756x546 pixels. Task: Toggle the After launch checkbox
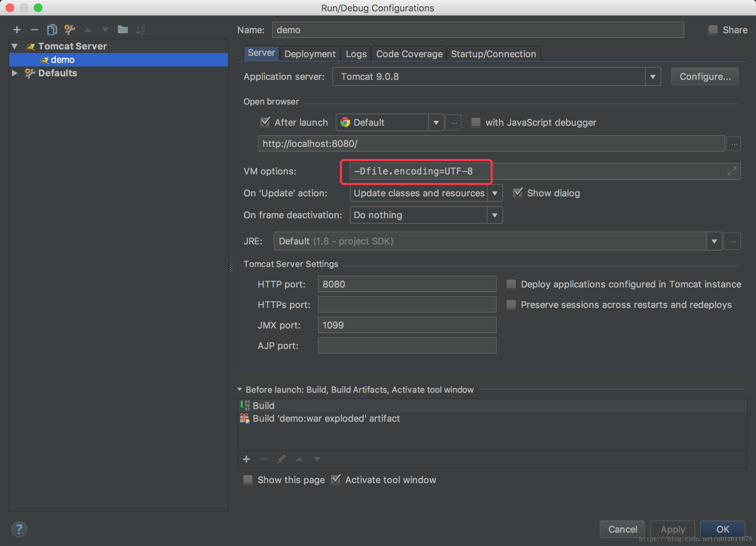[265, 122]
